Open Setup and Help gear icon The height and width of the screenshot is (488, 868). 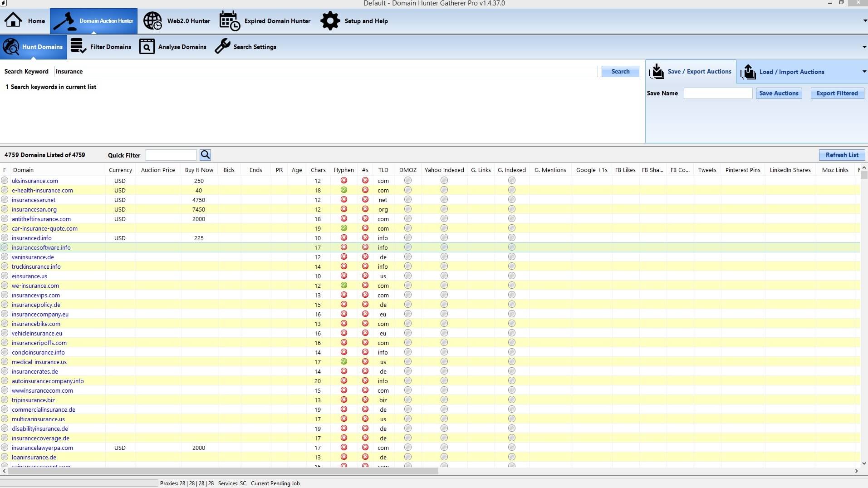click(330, 21)
